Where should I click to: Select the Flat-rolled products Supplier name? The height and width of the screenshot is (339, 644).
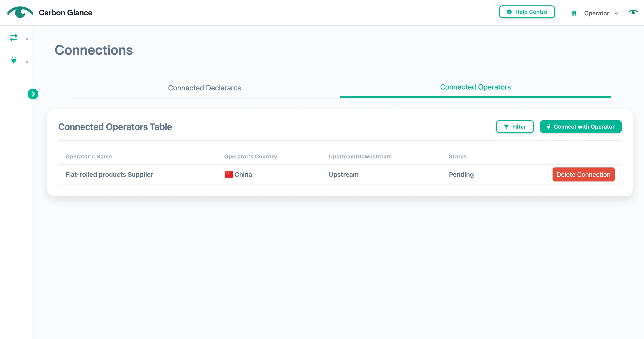(109, 174)
